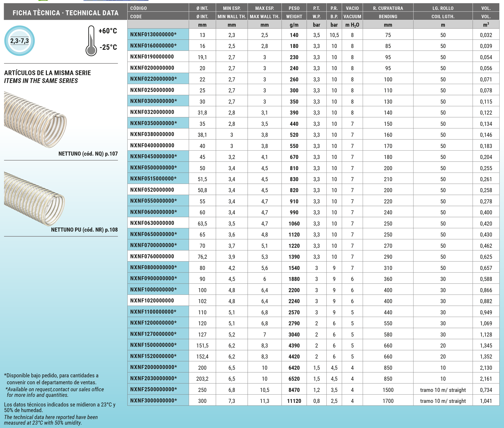
Task: Click the VACIO VACUUM column header
Action: coord(352,12)
